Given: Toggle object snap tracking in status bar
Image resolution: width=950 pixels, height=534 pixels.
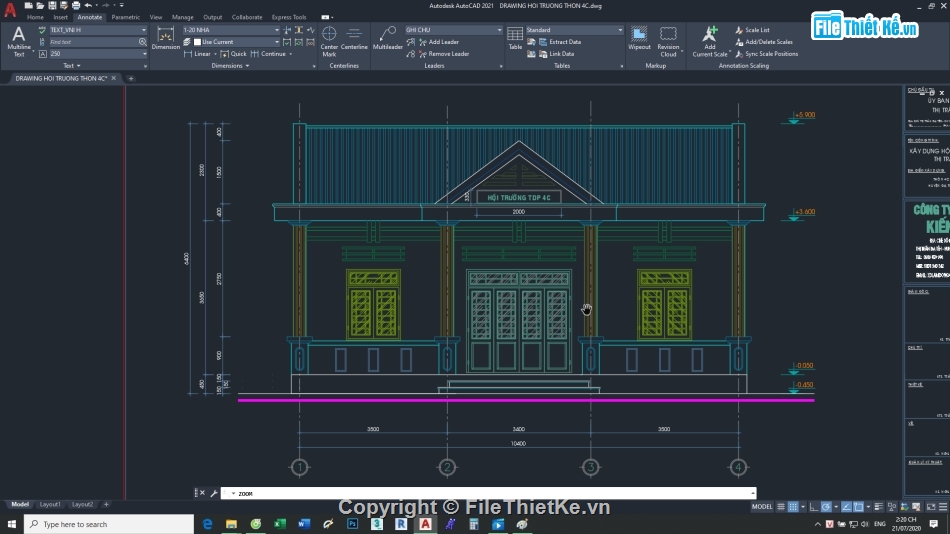Looking at the screenshot, I should [x=846, y=507].
